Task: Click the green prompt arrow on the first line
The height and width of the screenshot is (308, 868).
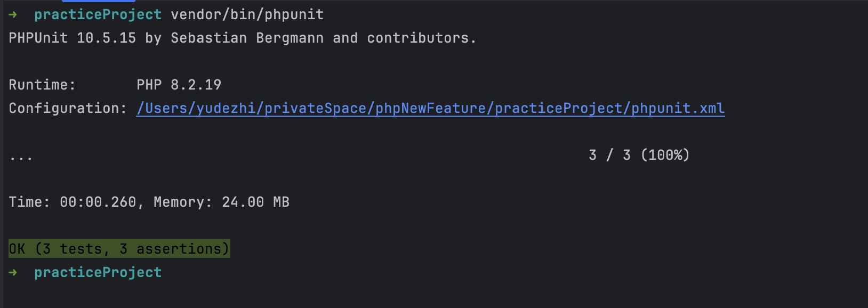Action: (x=13, y=14)
